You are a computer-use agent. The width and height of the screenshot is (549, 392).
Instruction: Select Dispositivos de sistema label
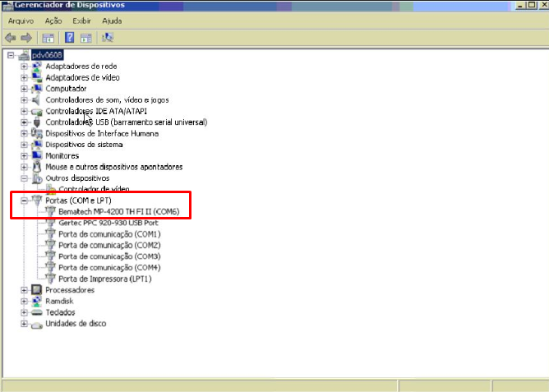(84, 145)
